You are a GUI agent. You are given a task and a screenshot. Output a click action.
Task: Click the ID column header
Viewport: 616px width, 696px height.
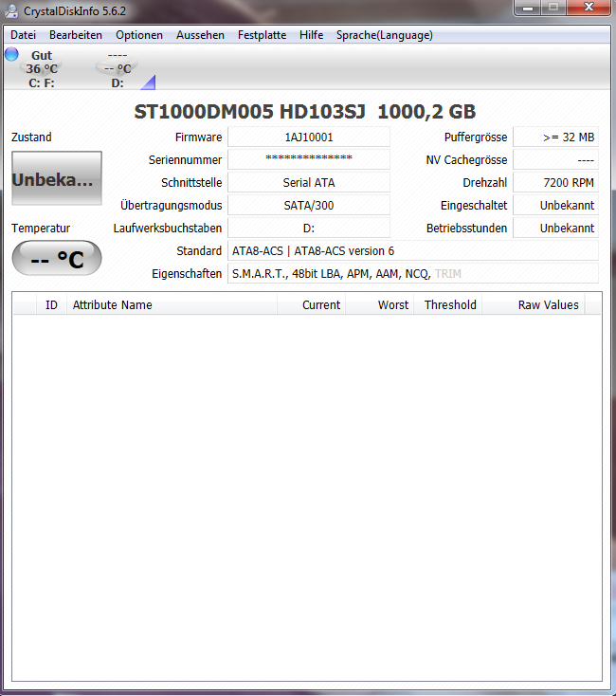point(51,305)
